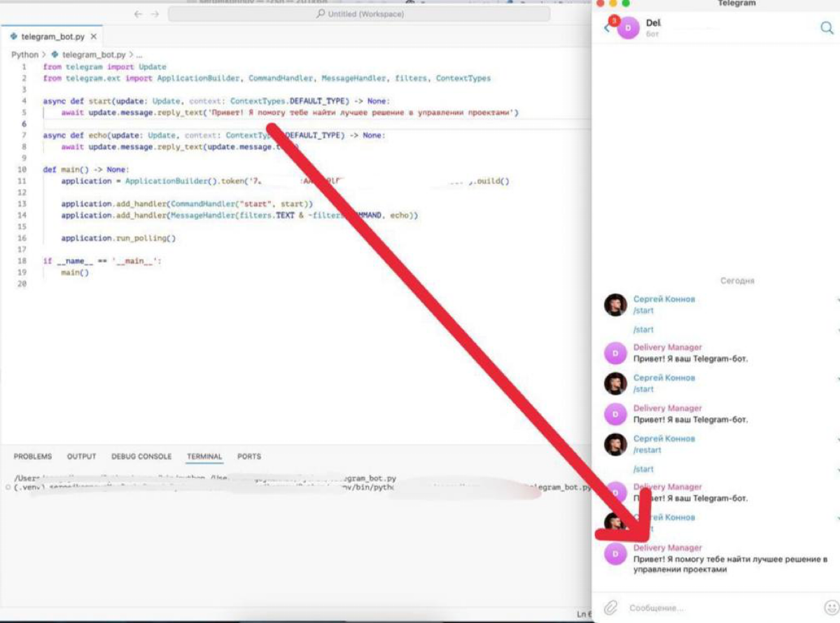This screenshot has width=840, height=623.
Task: Show the DEBUG CONSOLE tab
Action: pyautogui.click(x=141, y=456)
